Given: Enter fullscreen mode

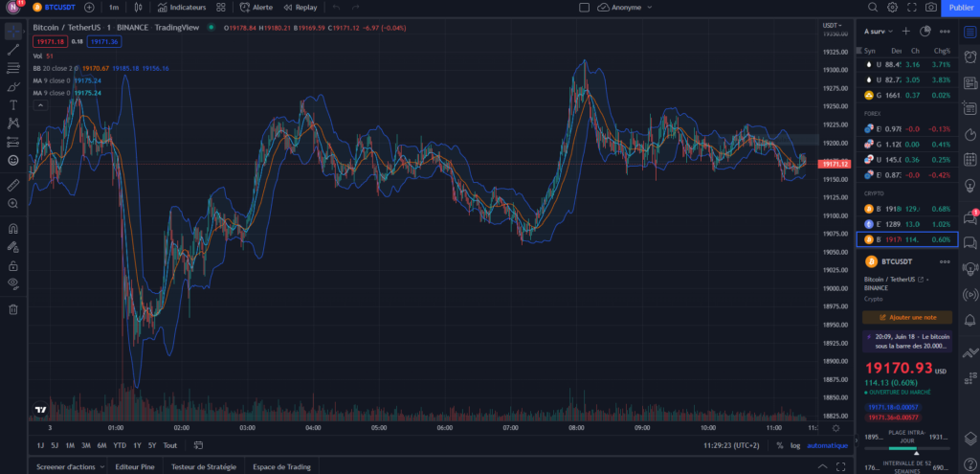Looking at the screenshot, I should click(x=911, y=8).
